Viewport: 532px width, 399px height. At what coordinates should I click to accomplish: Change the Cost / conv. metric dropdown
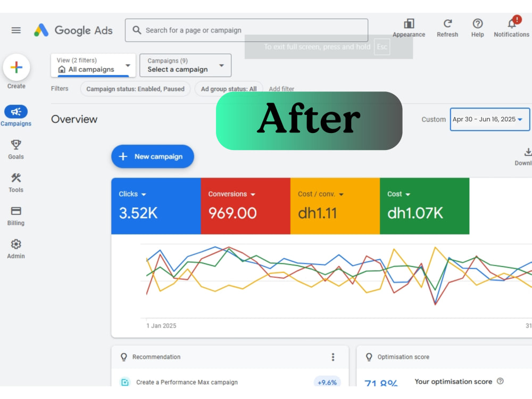(x=321, y=194)
